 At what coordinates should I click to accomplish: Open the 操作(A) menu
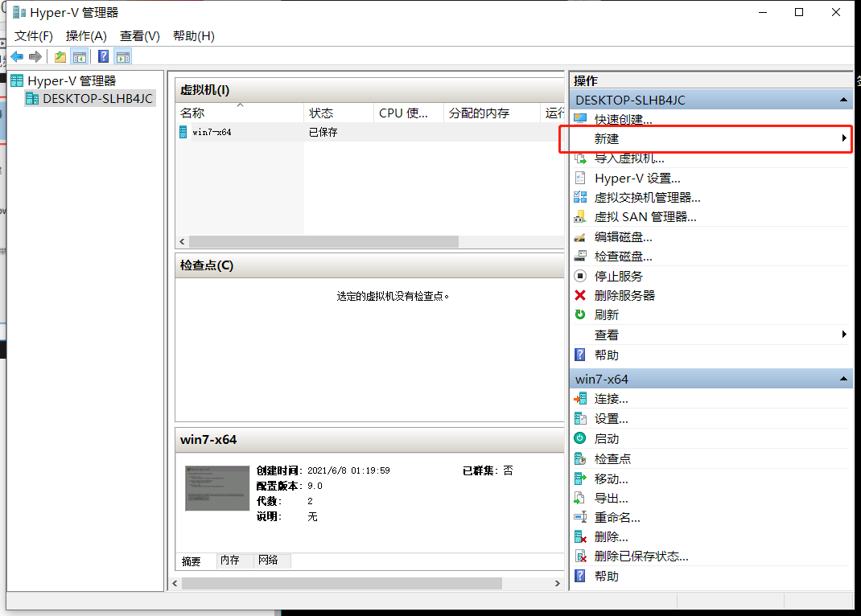pyautogui.click(x=86, y=36)
